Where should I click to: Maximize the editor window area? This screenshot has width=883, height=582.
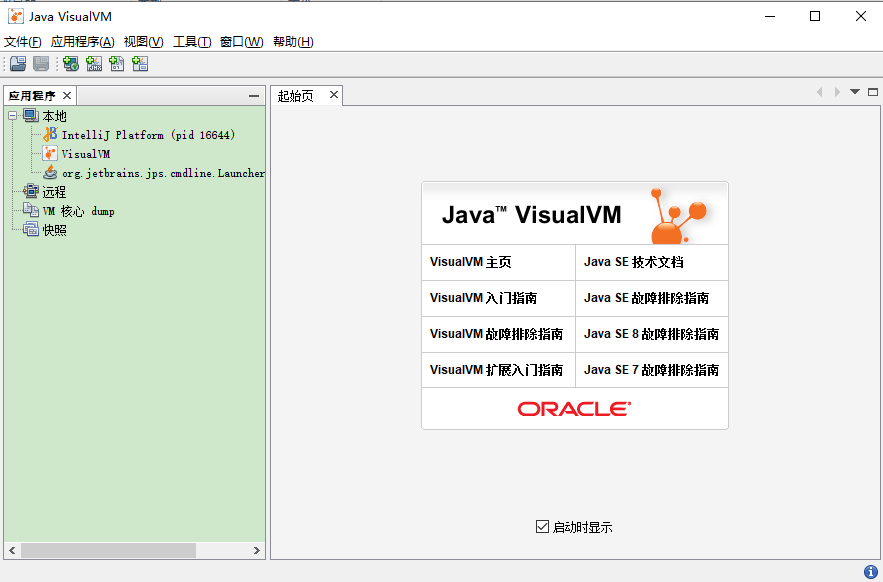point(873,92)
